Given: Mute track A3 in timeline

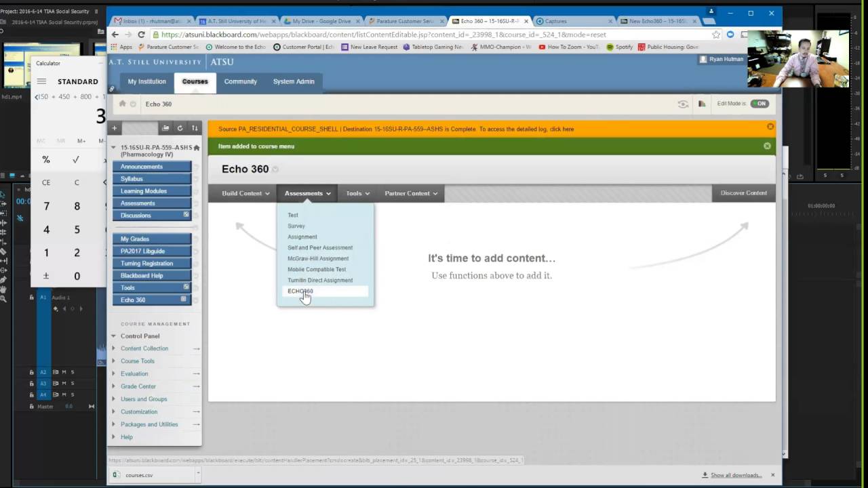Looking at the screenshot, I should (64, 384).
